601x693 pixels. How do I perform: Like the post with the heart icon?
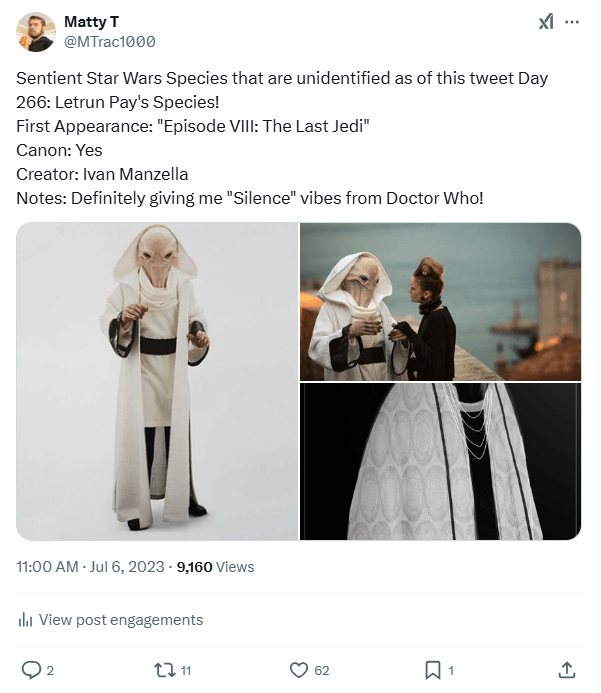tap(298, 669)
